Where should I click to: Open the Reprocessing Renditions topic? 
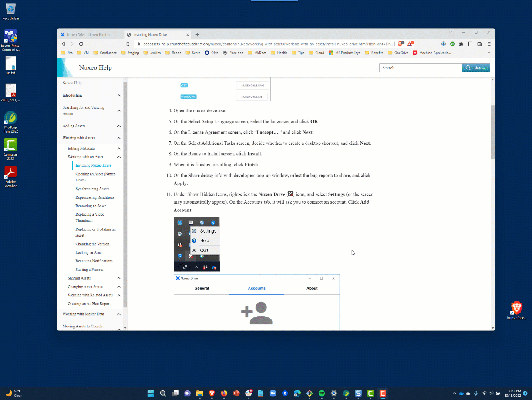click(95, 197)
